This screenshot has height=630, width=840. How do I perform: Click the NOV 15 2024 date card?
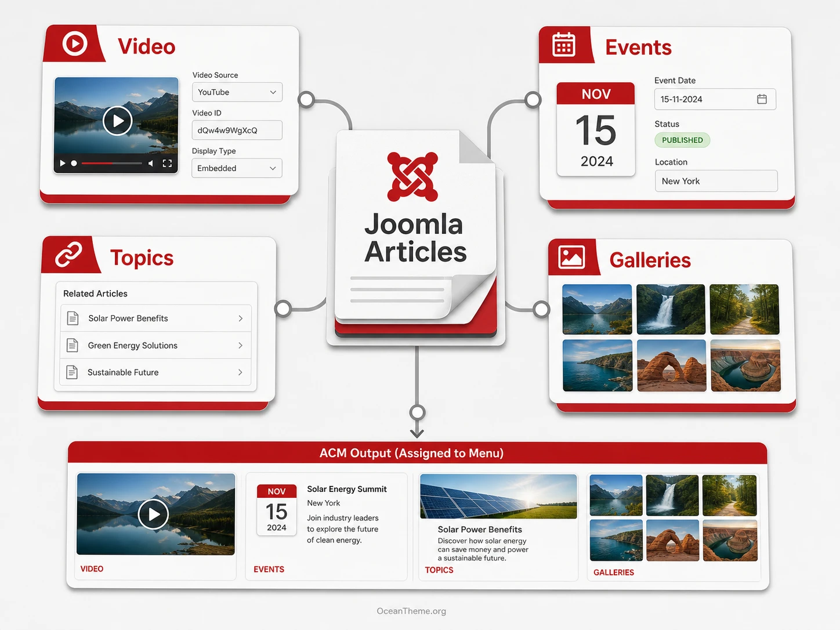(x=596, y=129)
